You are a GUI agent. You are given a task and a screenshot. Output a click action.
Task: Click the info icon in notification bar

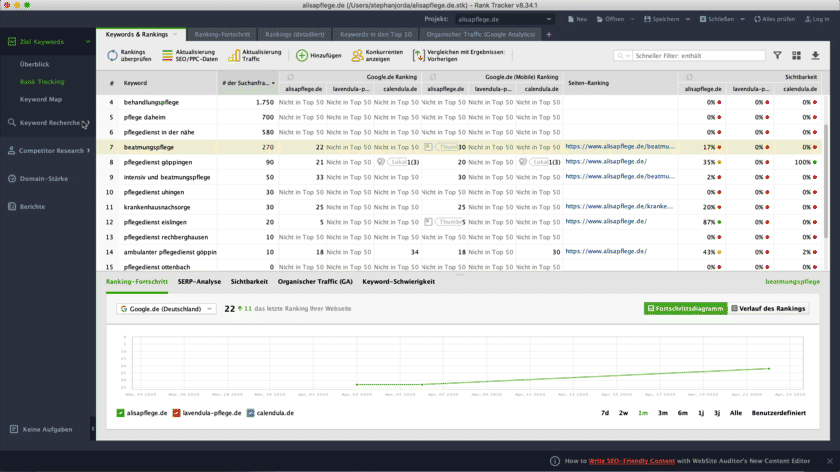coord(555,461)
